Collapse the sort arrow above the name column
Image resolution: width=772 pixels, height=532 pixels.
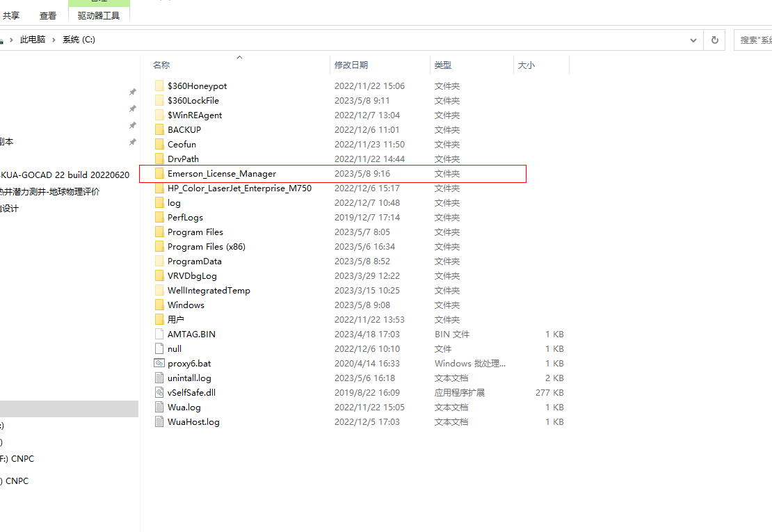pos(239,58)
